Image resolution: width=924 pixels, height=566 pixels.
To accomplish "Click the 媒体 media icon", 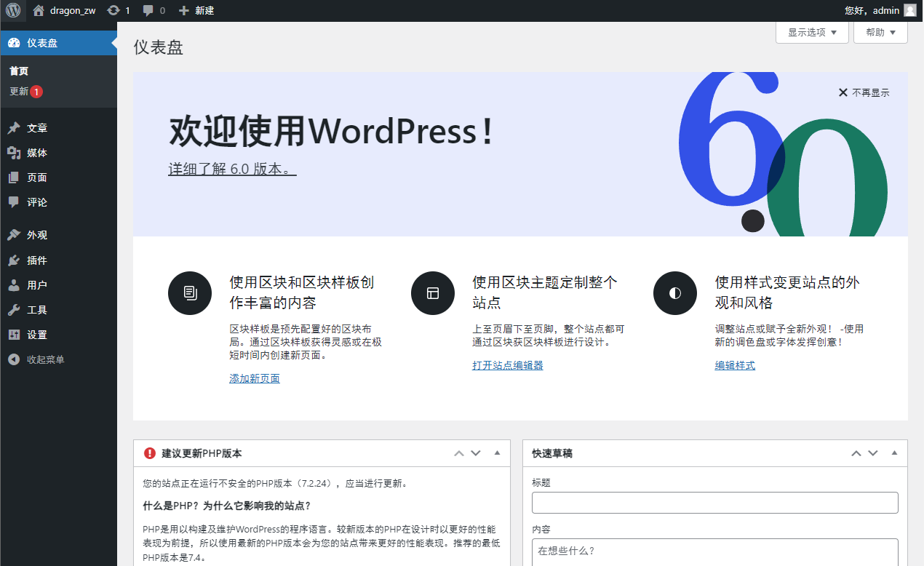I will click(14, 153).
